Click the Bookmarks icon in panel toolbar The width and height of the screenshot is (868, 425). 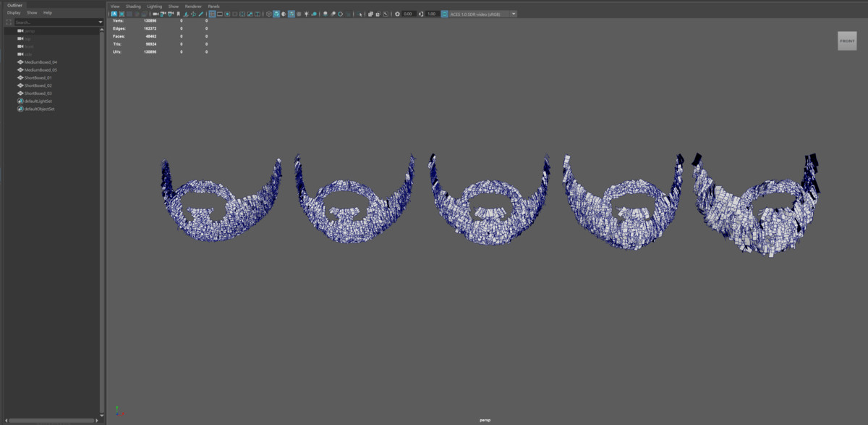point(178,14)
